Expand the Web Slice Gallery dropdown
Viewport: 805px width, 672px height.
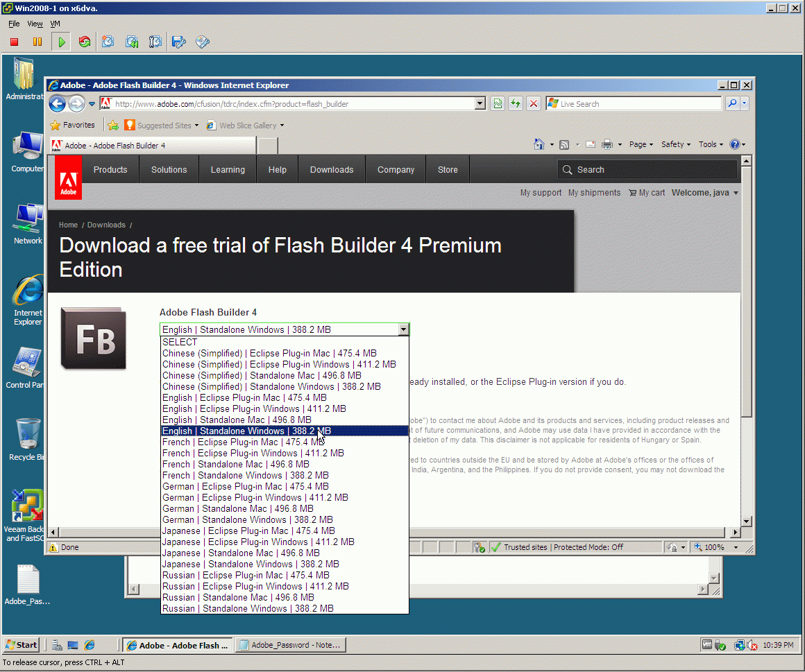click(282, 126)
